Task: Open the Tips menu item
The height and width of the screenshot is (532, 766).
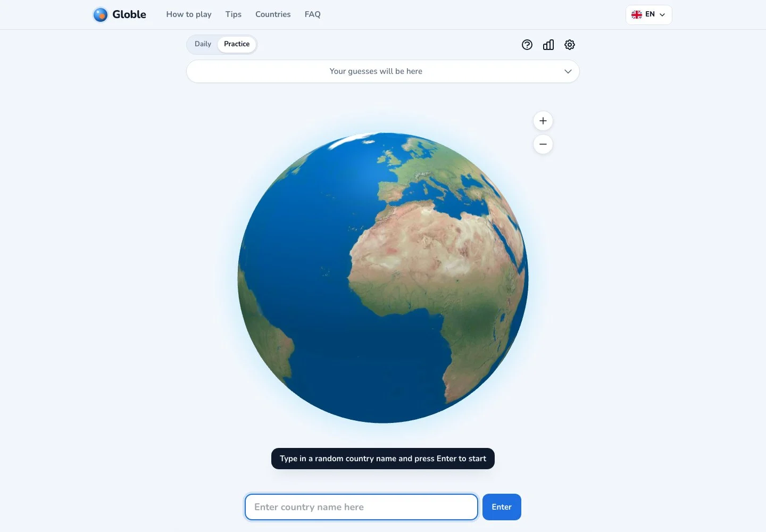Action: [234, 14]
